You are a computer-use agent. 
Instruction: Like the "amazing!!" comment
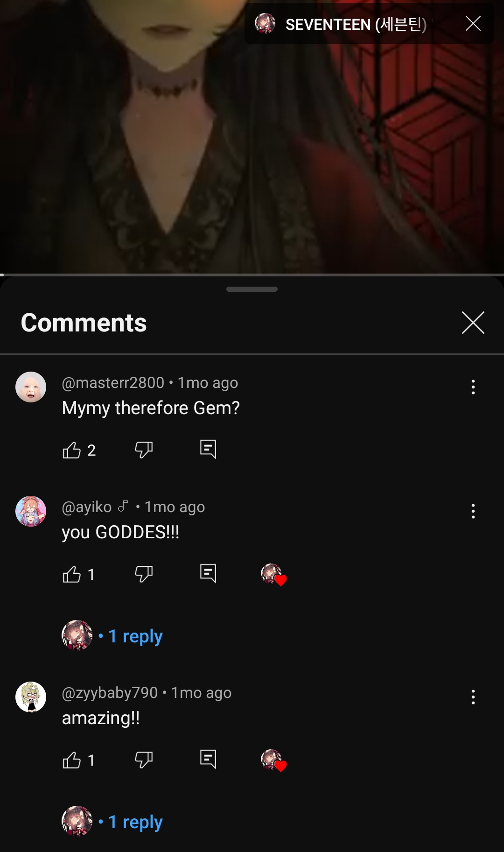pos(72,760)
